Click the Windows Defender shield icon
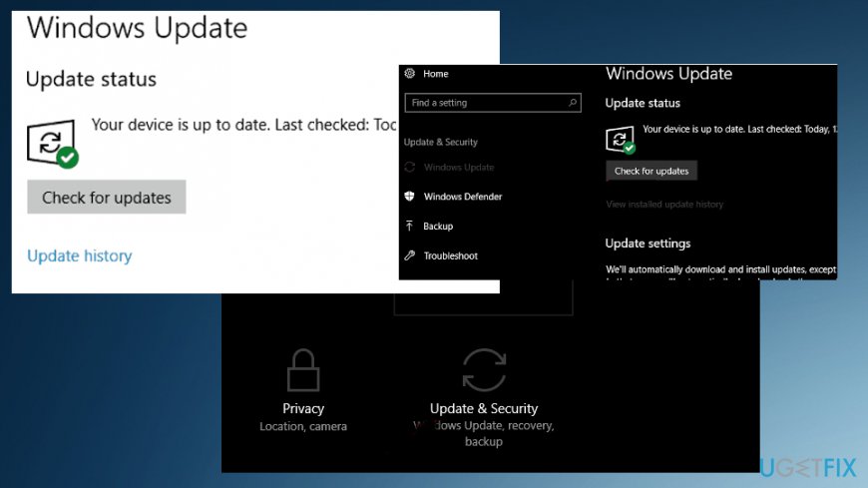 [x=410, y=196]
